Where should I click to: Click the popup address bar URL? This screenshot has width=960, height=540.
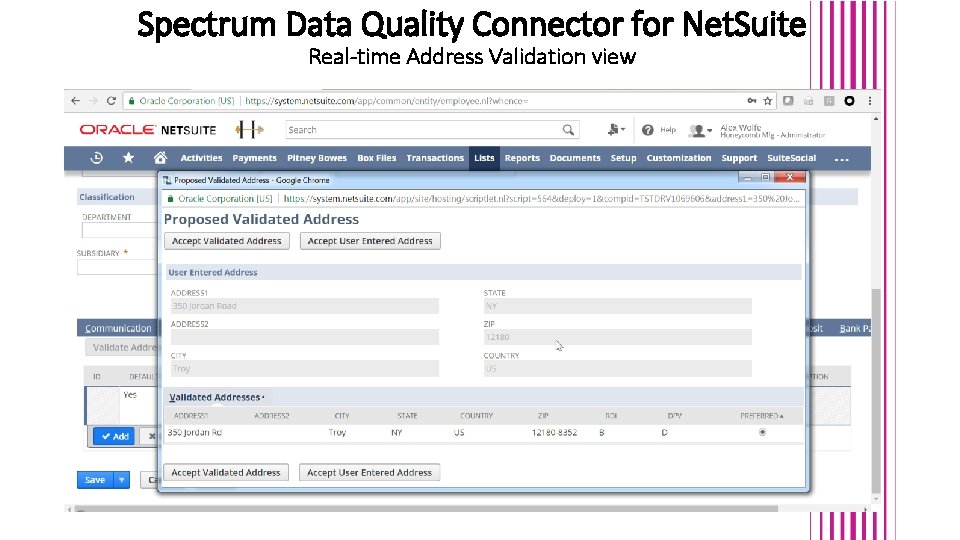tap(541, 199)
